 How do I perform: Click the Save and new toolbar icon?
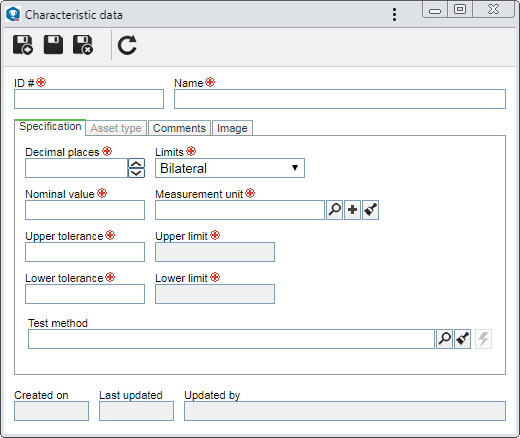point(23,45)
